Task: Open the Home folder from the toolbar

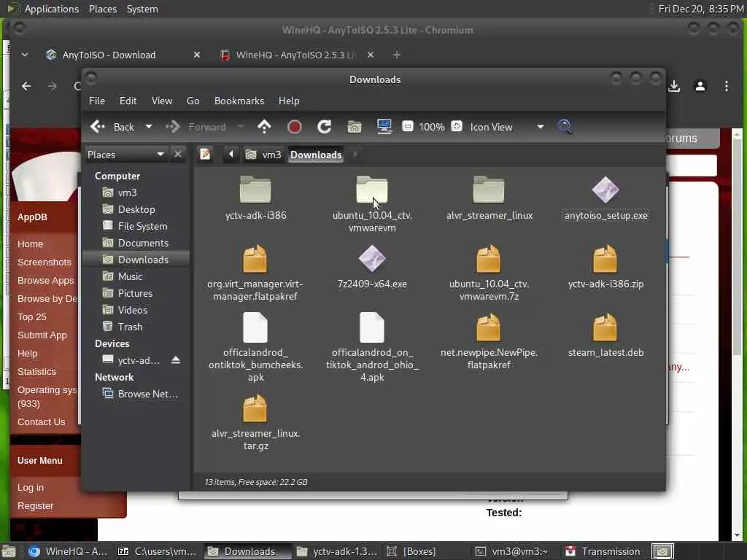Action: (355, 127)
